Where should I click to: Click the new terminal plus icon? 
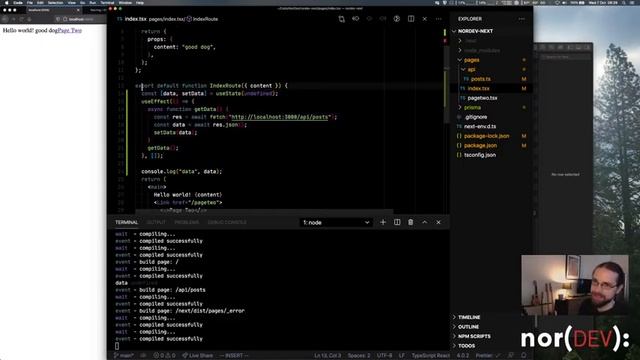click(x=383, y=222)
